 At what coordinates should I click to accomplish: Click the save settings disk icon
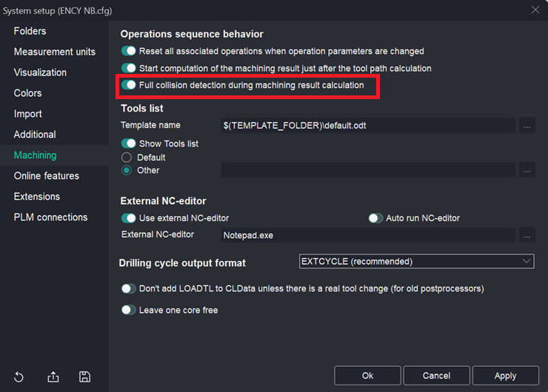tap(84, 376)
